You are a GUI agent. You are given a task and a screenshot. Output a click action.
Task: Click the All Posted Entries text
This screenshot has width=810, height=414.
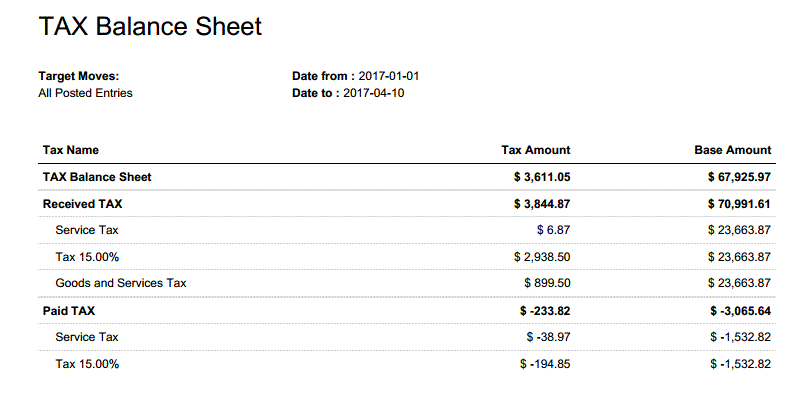click(85, 93)
